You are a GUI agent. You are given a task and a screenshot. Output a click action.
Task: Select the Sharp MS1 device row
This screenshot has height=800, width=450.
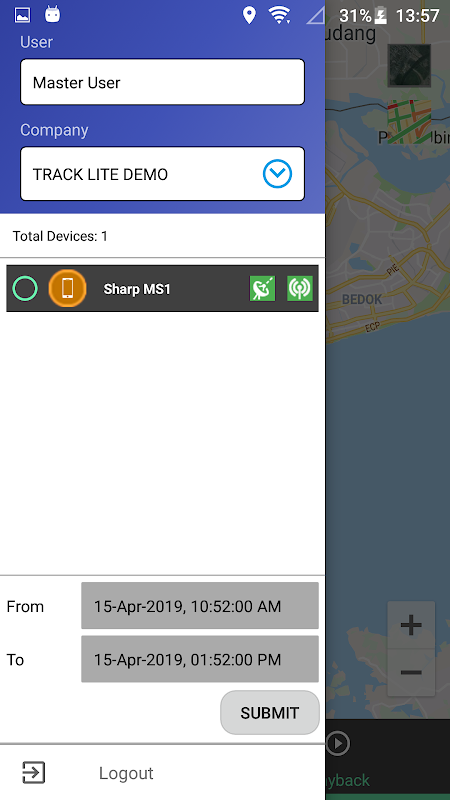coord(162,289)
